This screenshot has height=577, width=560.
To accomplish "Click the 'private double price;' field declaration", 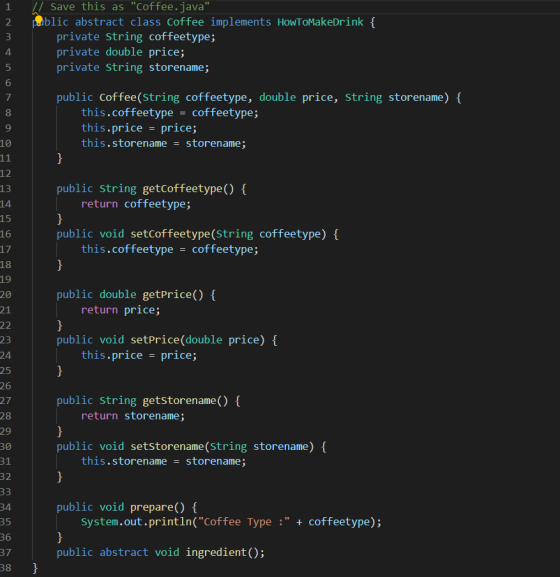I will pos(120,52).
